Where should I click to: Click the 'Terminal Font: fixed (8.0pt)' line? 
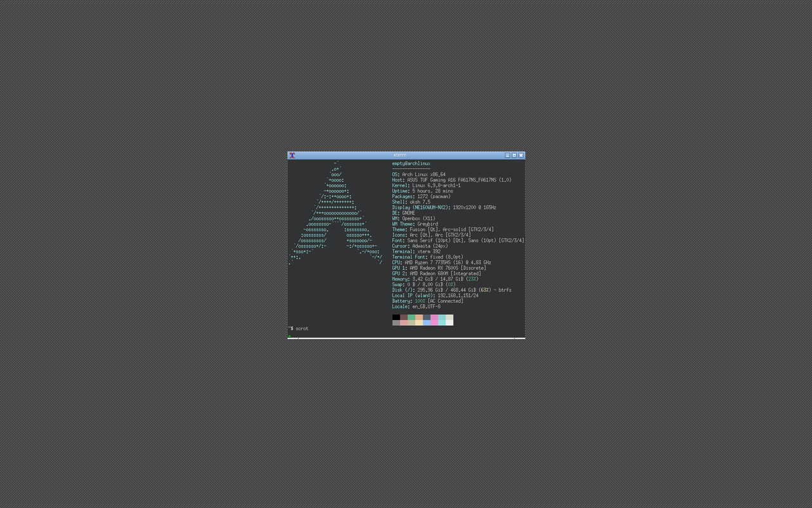[428, 257]
